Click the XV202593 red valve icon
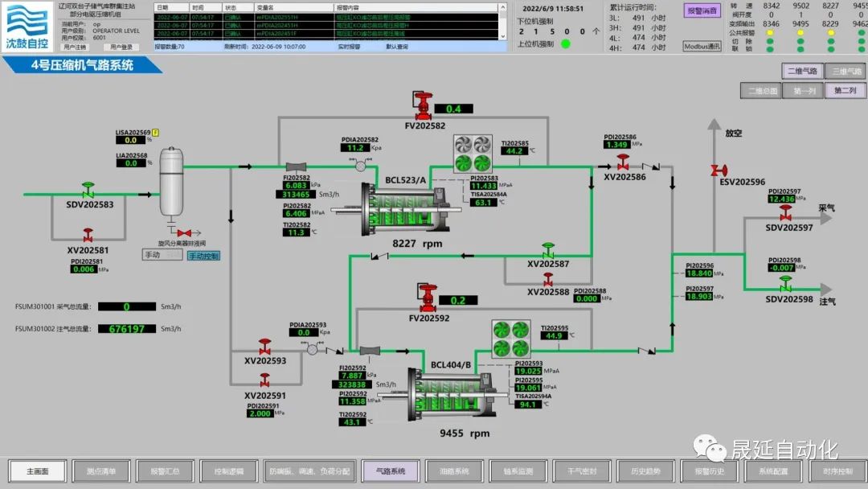The image size is (868, 489). (264, 346)
